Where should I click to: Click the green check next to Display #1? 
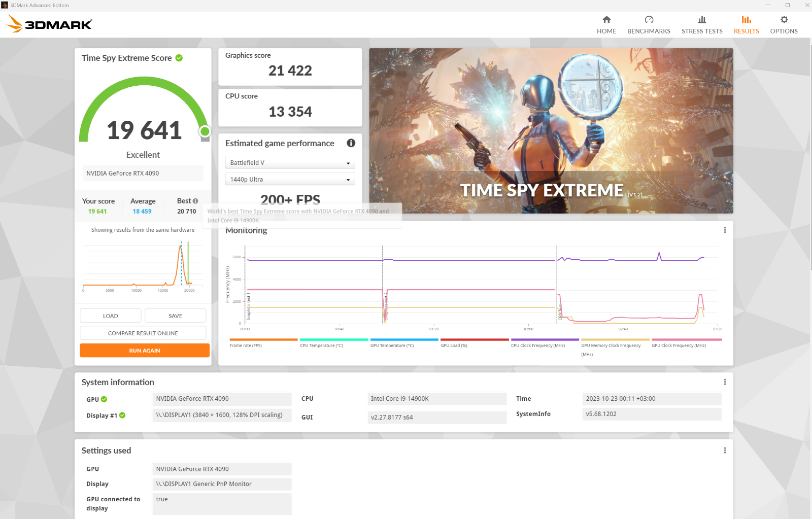[122, 415]
